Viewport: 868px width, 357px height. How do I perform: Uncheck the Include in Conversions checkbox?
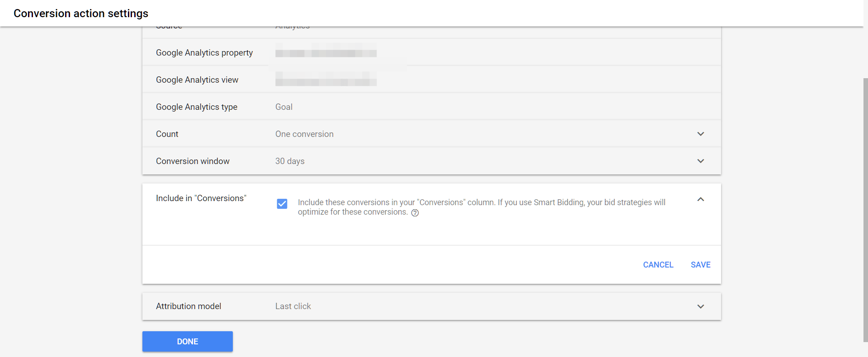click(282, 204)
